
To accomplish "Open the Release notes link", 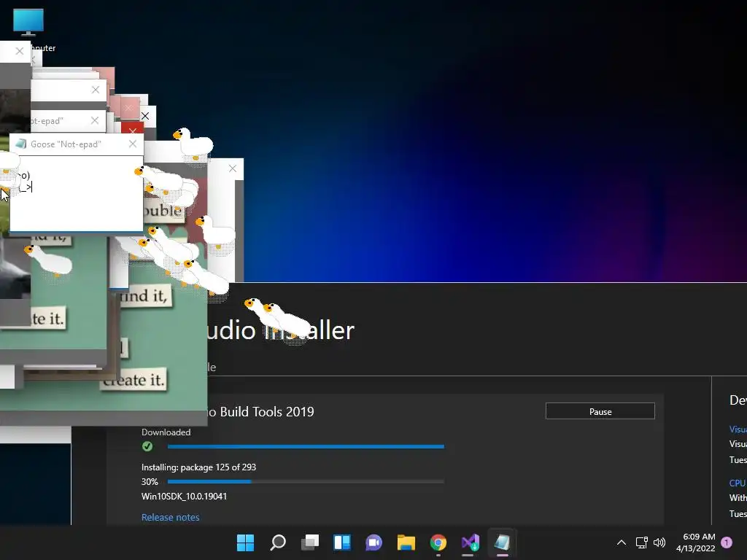I will click(x=170, y=517).
